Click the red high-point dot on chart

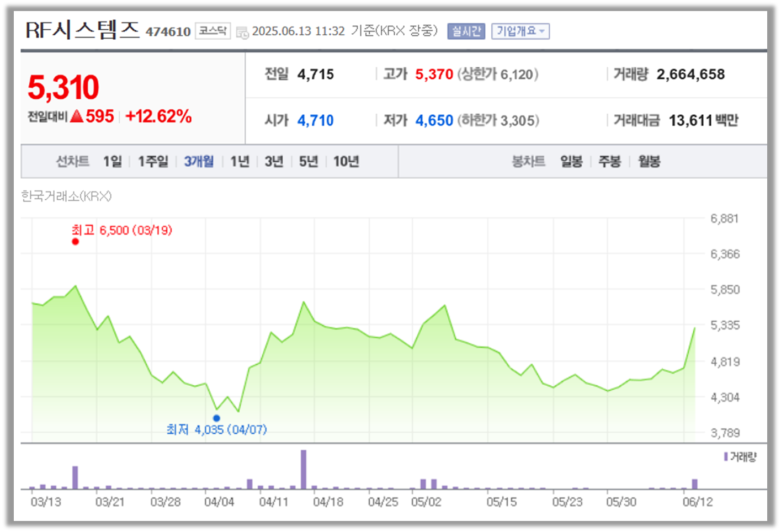pyautogui.click(x=76, y=242)
